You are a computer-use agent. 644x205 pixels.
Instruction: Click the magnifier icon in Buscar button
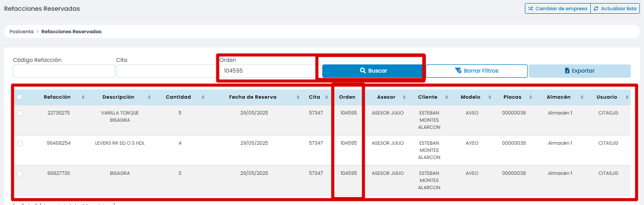363,71
